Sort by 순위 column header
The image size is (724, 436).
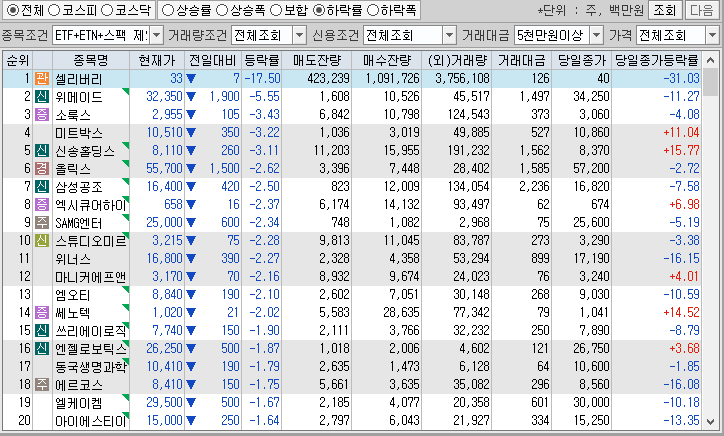tap(18, 61)
